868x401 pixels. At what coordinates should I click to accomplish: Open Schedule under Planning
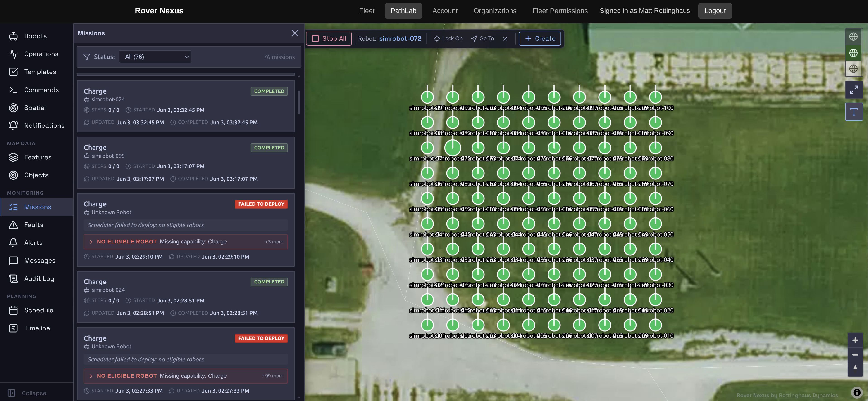pyautogui.click(x=36, y=310)
